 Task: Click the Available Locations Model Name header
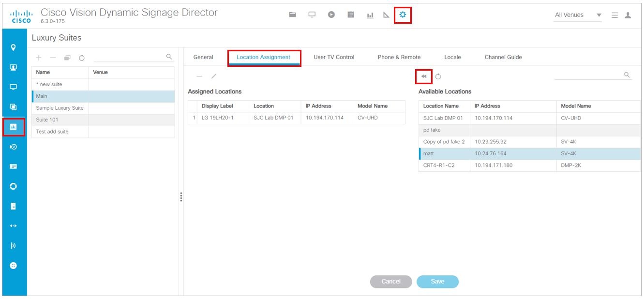[x=598, y=106]
